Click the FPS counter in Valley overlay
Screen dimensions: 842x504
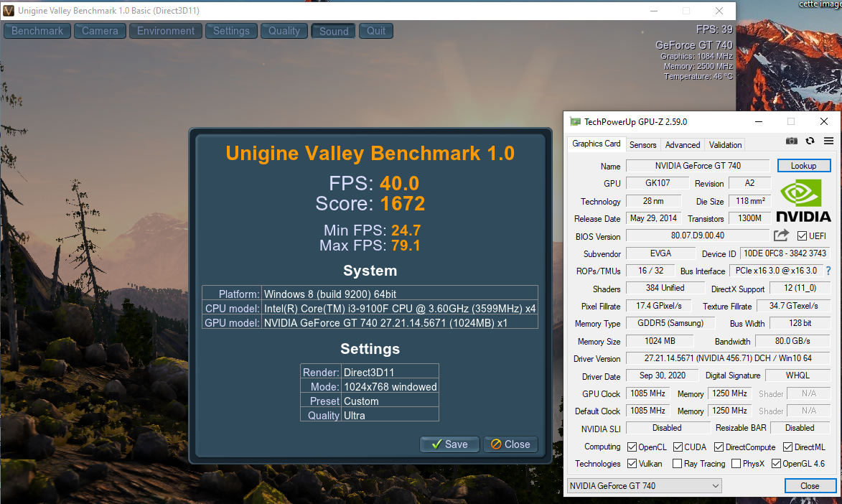tap(714, 29)
